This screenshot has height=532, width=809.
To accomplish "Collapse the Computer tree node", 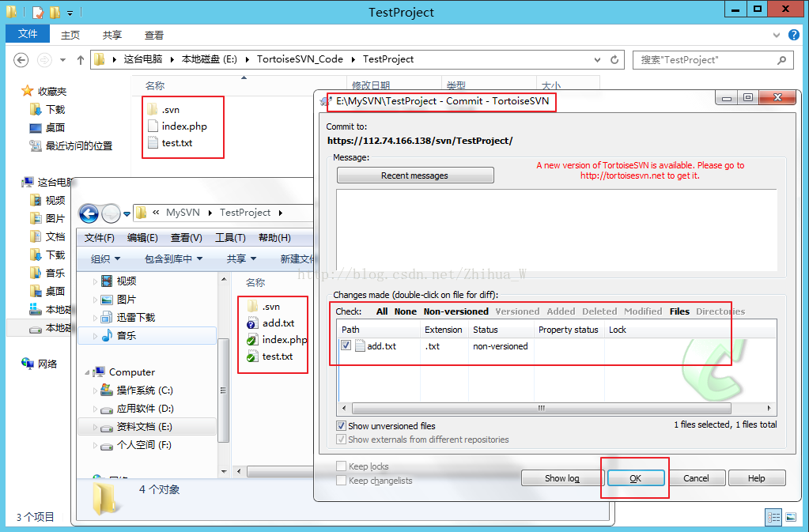I will tap(87, 372).
